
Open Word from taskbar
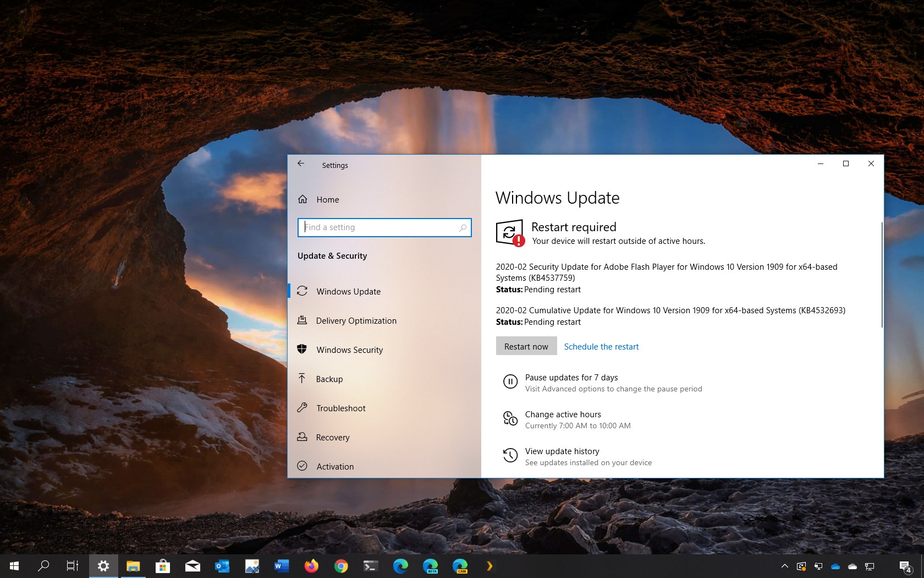tap(282, 566)
